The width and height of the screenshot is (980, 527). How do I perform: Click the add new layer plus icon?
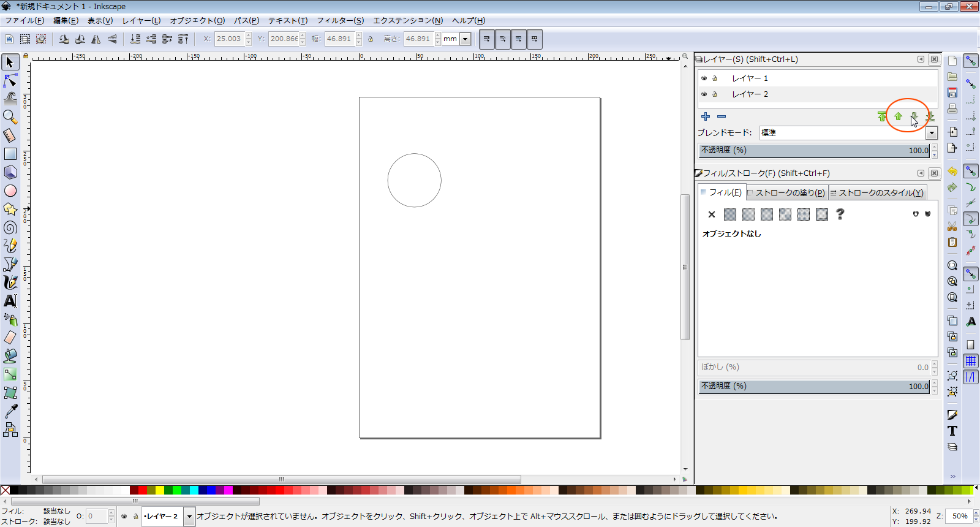point(706,116)
